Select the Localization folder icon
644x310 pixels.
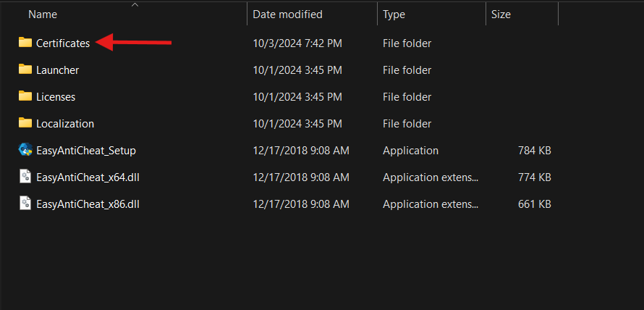click(x=25, y=124)
